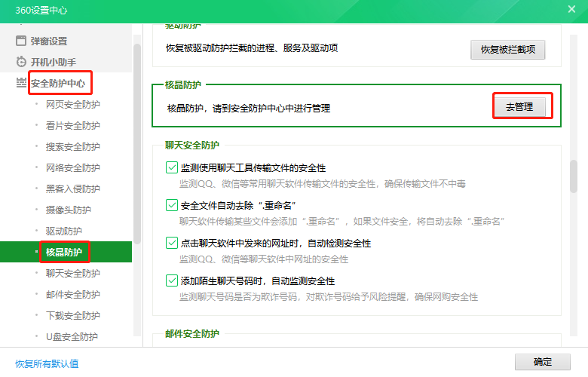Click the 弹窗设置 window icon
The height and width of the screenshot is (377, 588).
pyautogui.click(x=21, y=41)
